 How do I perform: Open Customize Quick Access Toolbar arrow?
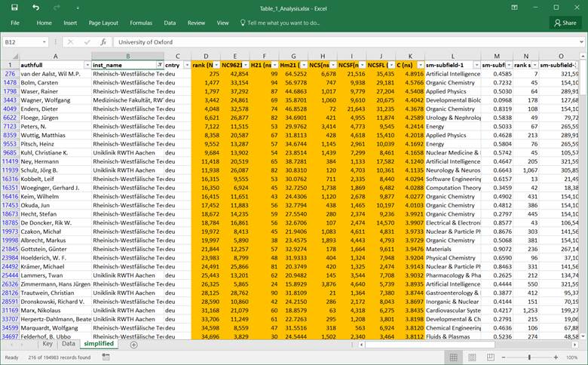point(78,8)
